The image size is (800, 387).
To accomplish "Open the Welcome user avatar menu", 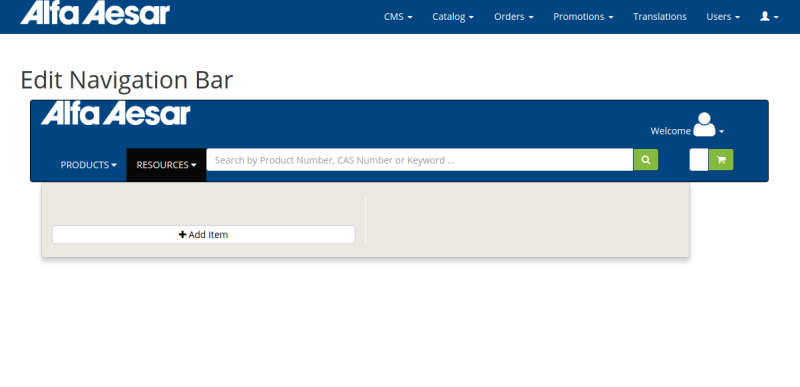I will pos(708,124).
